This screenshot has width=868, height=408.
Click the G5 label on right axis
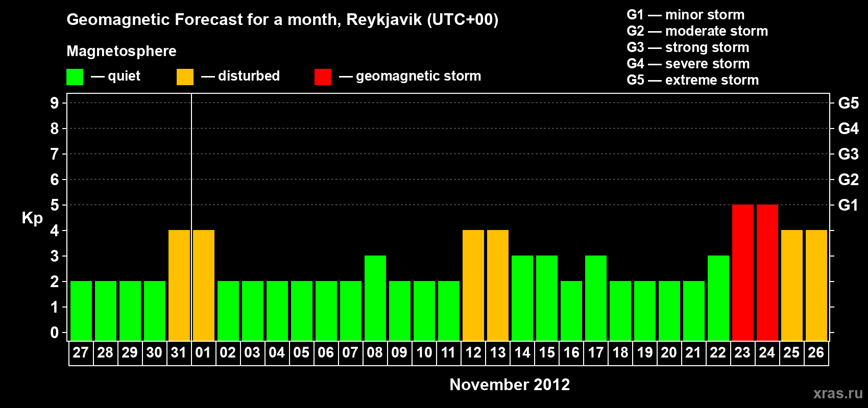(x=849, y=103)
